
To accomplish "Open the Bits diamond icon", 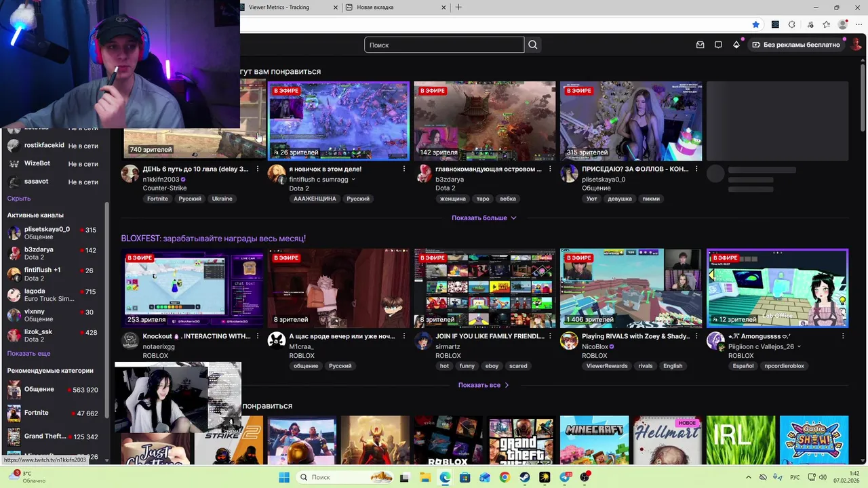I will [736, 45].
